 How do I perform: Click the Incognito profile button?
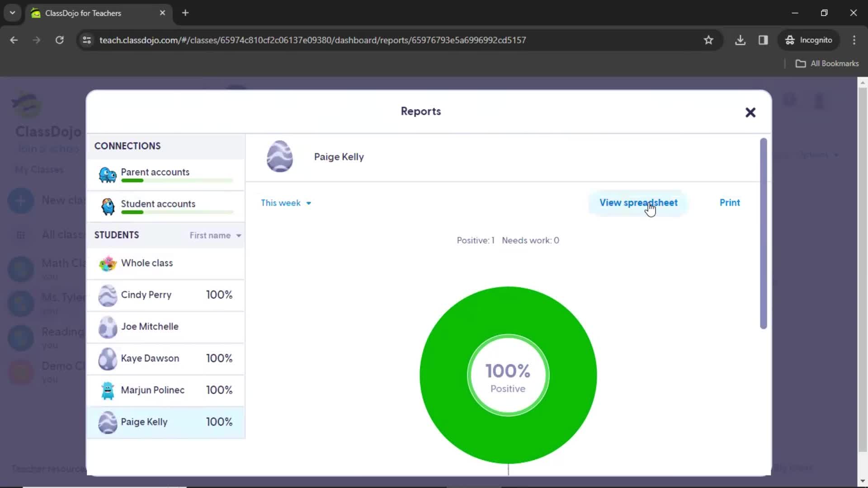pyautogui.click(x=809, y=40)
